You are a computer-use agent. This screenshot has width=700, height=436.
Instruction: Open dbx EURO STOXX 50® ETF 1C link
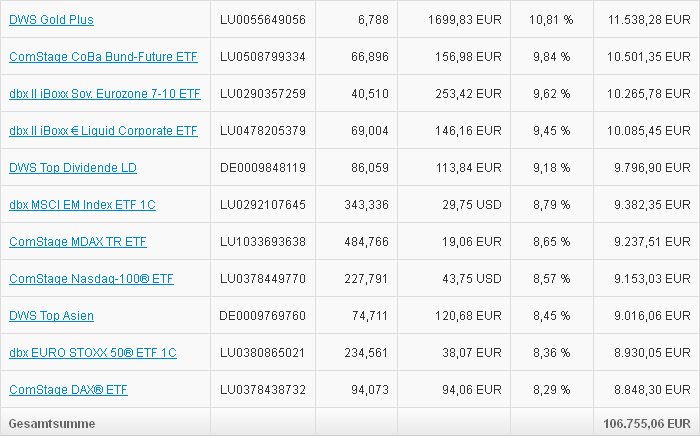point(93,353)
